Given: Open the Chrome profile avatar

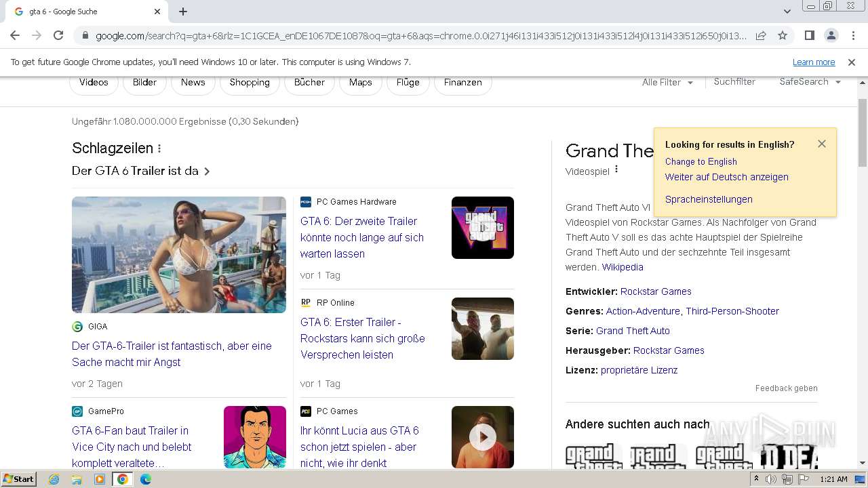Looking at the screenshot, I should (x=831, y=35).
